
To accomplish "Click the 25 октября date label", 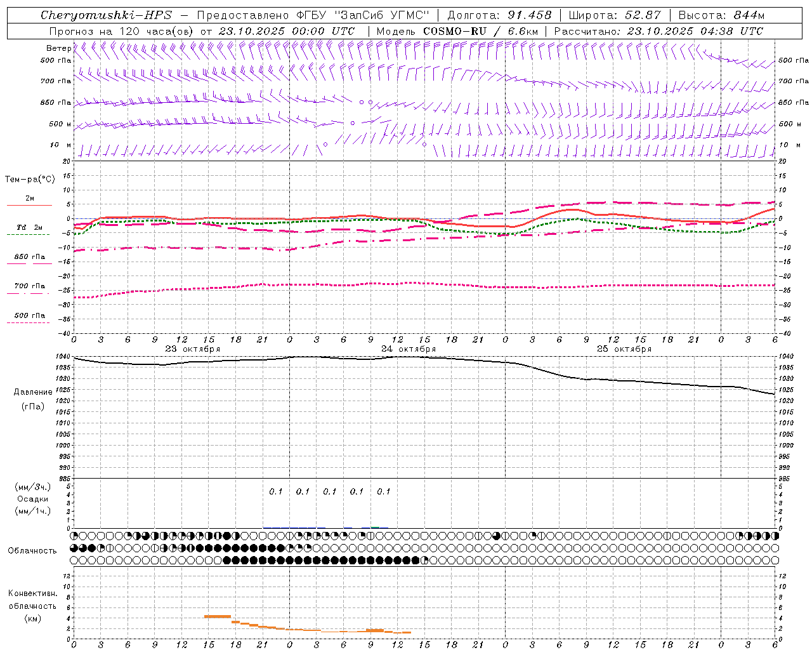I will point(624,349).
